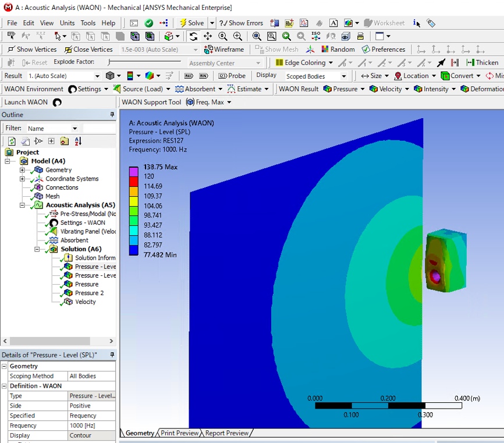
Task: Click the expand all plus icon in Outline
Action: click(51, 141)
